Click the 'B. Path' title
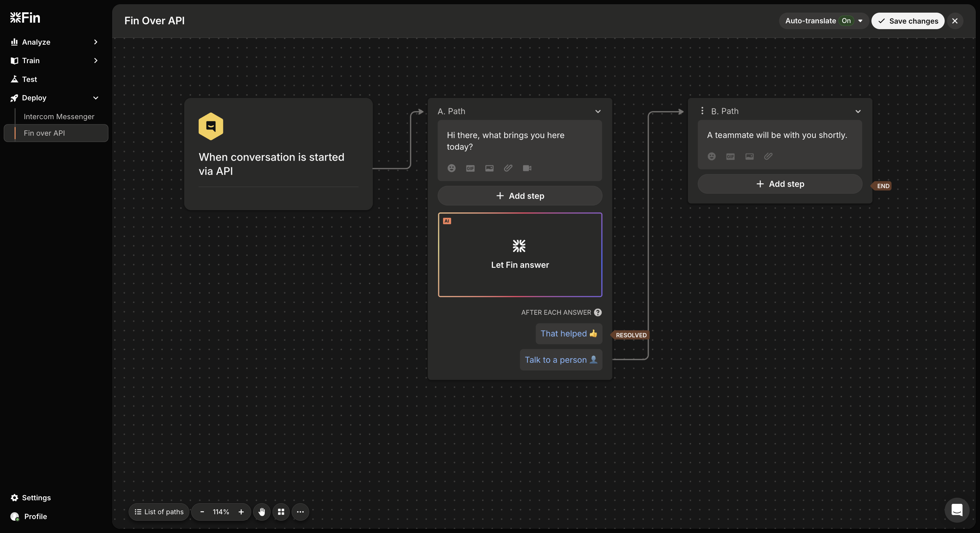This screenshot has height=533, width=980. (725, 111)
